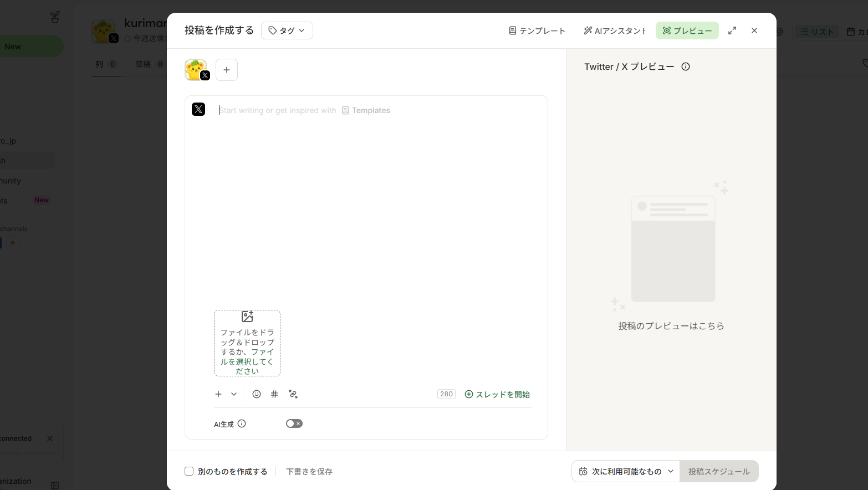Collapse the sidebar with the bottom panel icon
This screenshot has width=868, height=490.
pos(55,486)
